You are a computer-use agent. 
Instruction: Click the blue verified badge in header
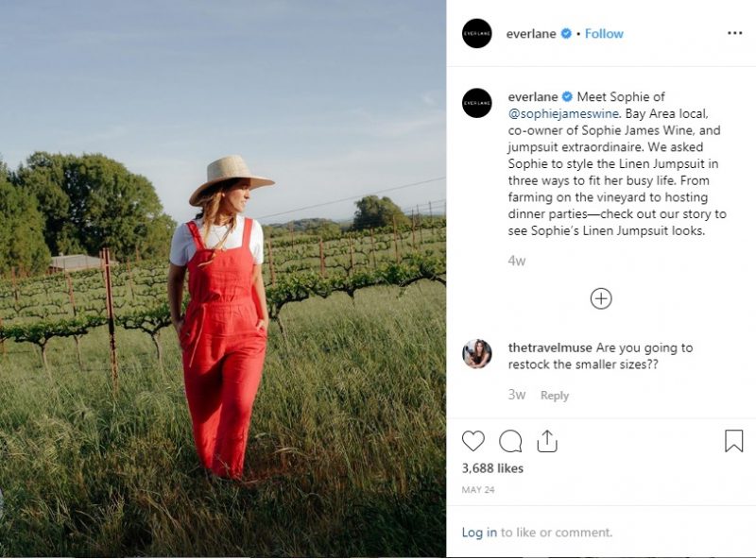tap(566, 33)
